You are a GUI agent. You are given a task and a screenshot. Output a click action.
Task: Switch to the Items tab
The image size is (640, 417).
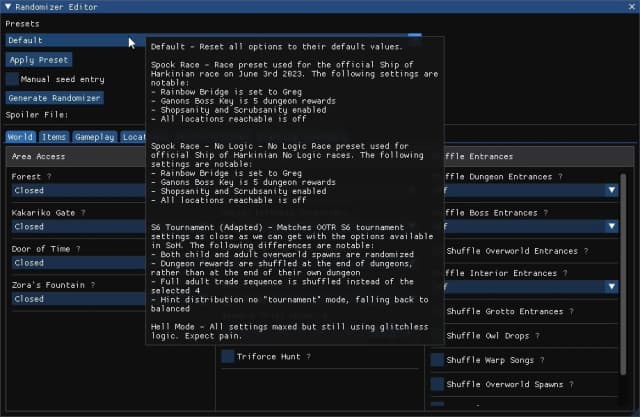click(54, 137)
